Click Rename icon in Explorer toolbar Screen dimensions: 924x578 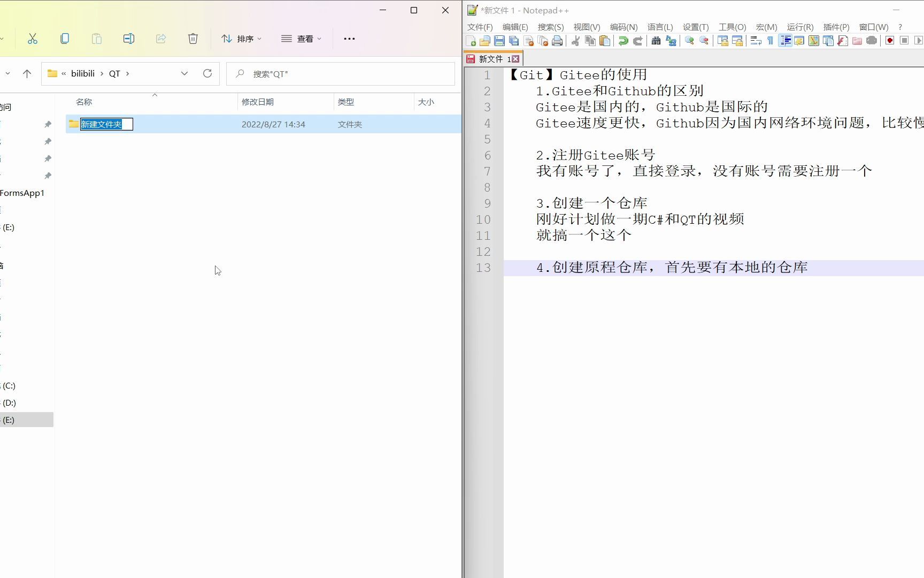[x=129, y=39]
